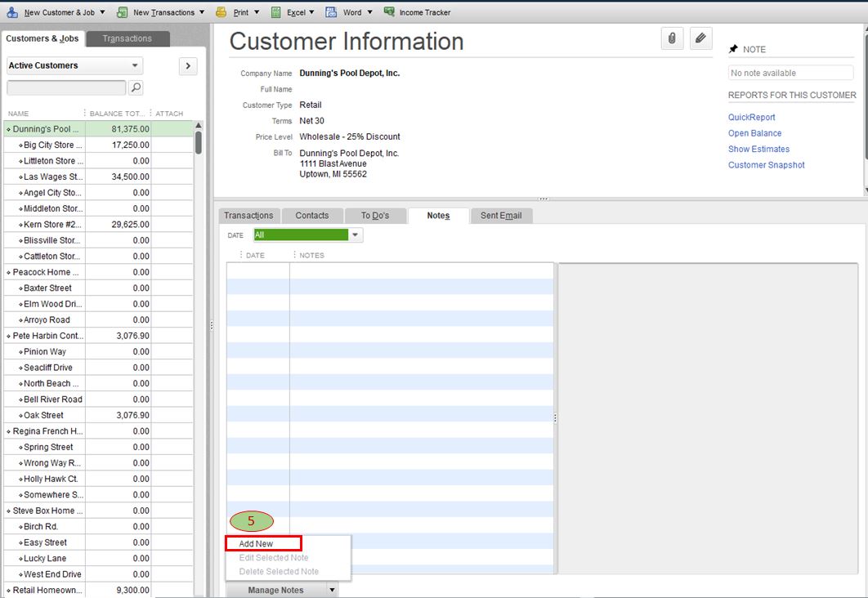The width and height of the screenshot is (868, 598).
Task: Switch to the Sent Email tab
Action: coord(501,215)
